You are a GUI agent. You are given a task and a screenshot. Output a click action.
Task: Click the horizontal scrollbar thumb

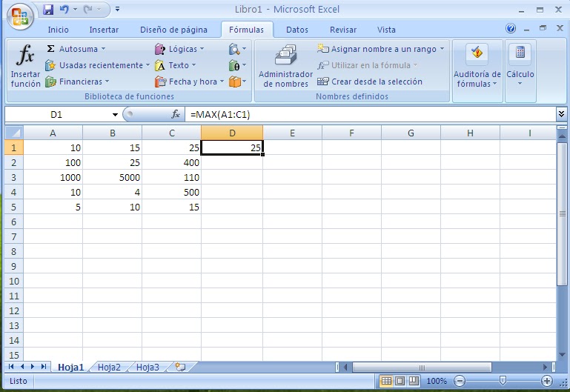coord(422,368)
